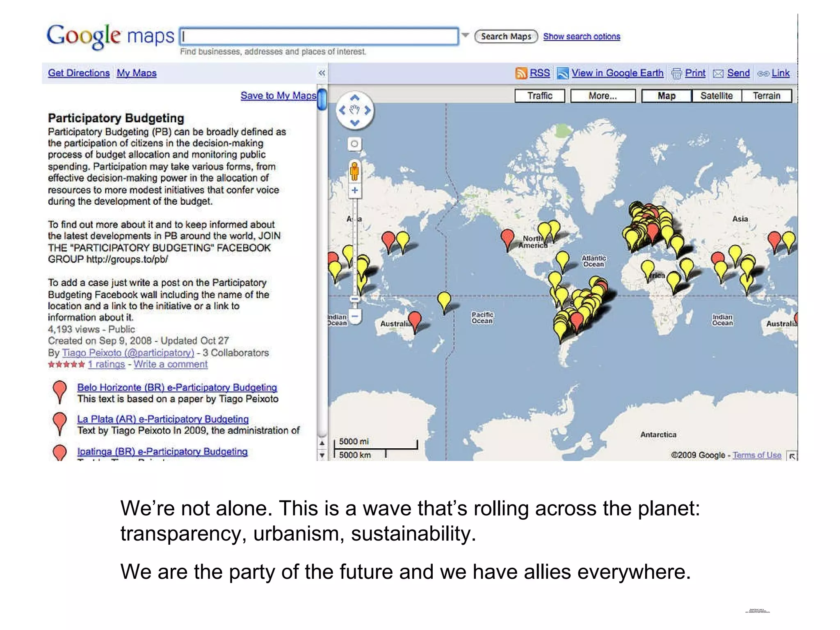
Task: Select the Map view type
Action: pos(667,96)
